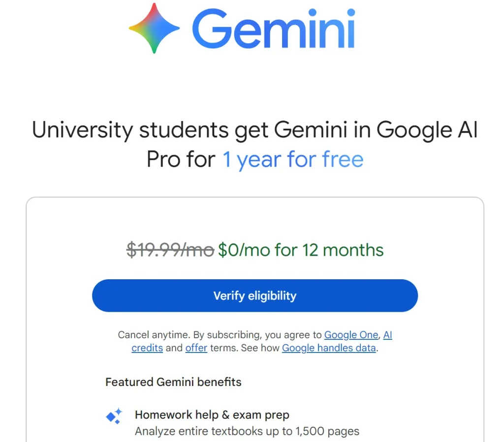Click the word 'terms' after offer link
The image size is (504, 442).
(222, 348)
